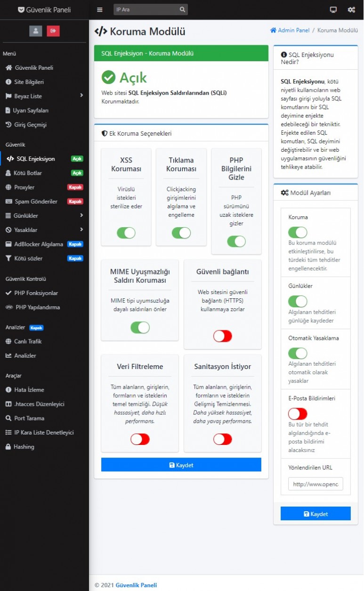
Task: Click the window icon next to AdBlocker Algılama
Action: pos(8,244)
